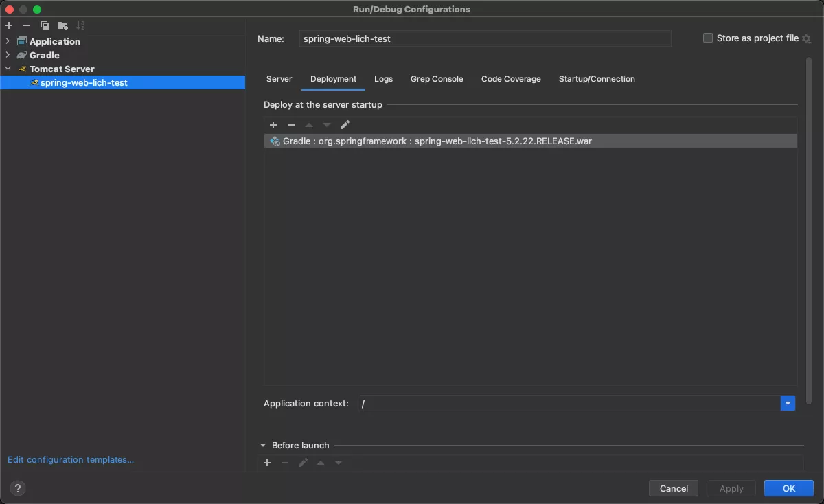Switch to the Server tab

(279, 79)
